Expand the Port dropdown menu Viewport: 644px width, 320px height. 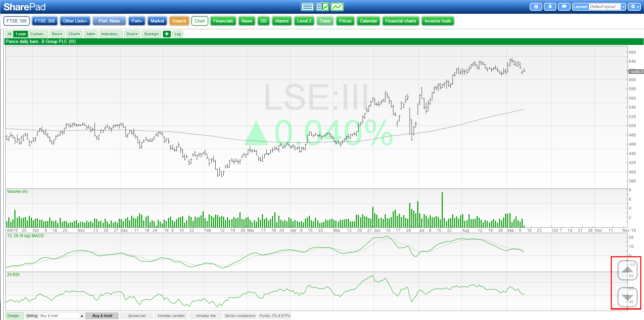(x=137, y=21)
